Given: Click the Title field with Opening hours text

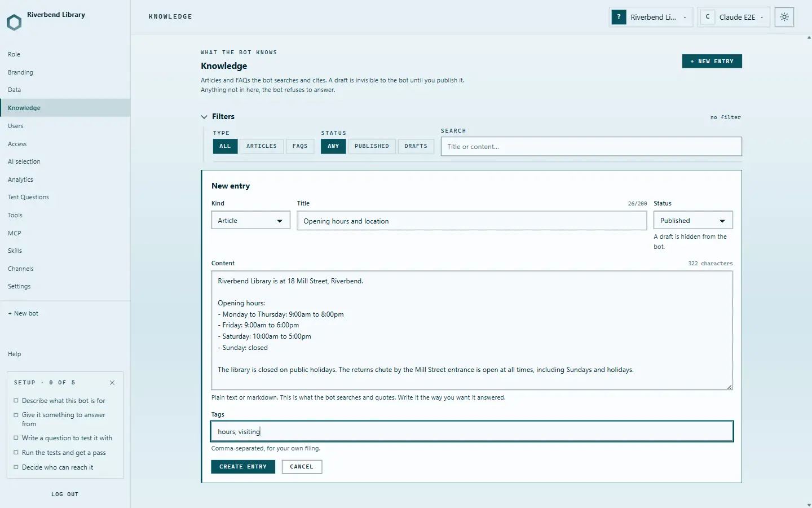Looking at the screenshot, I should [472, 221].
